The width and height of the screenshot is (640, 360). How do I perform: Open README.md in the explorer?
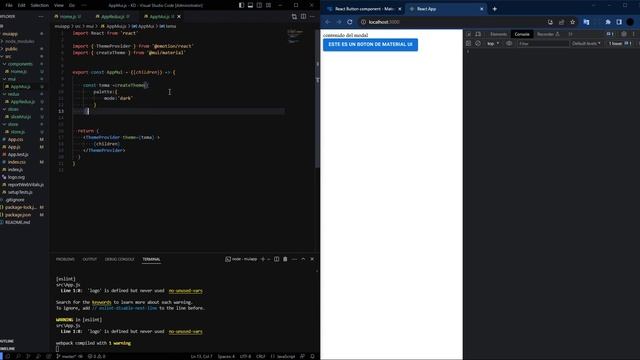point(18,222)
